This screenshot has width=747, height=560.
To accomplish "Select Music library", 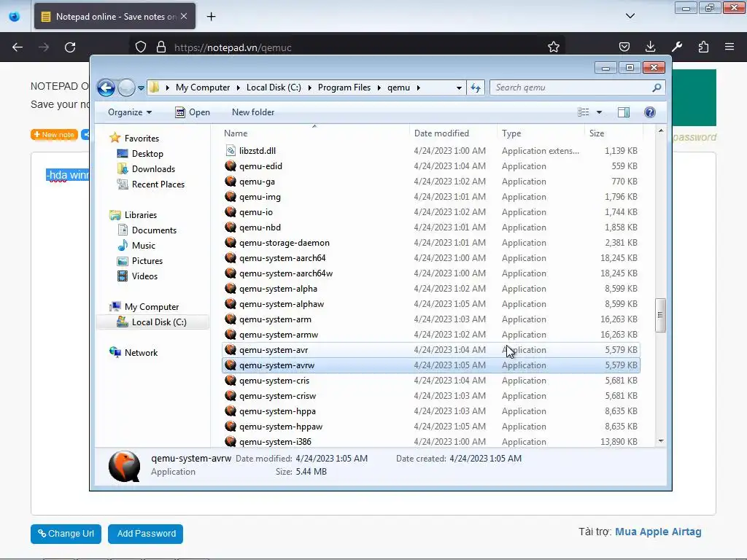I will point(143,246).
